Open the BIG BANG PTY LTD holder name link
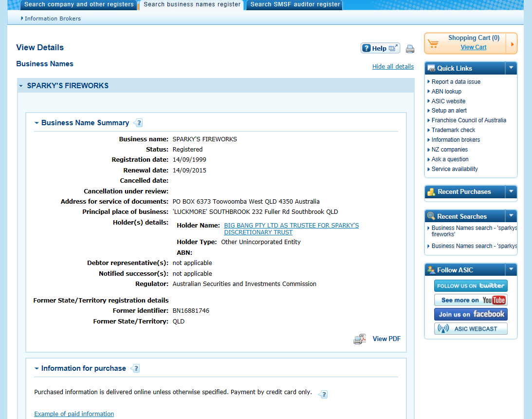Screen dimensions: 532x419 pos(291,229)
